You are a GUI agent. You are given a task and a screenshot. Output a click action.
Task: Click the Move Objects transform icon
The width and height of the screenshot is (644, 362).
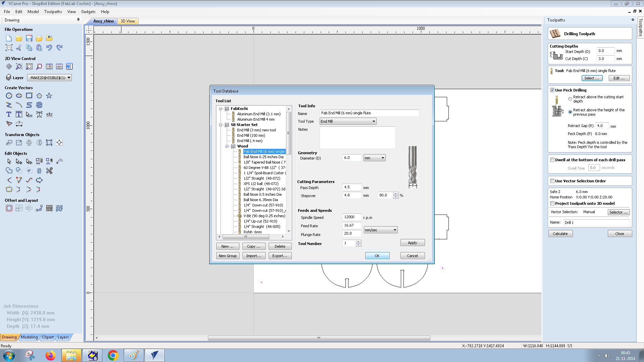pyautogui.click(x=9, y=142)
